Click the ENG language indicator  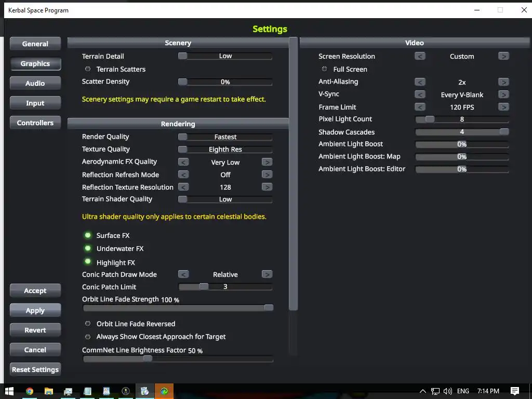point(463,391)
